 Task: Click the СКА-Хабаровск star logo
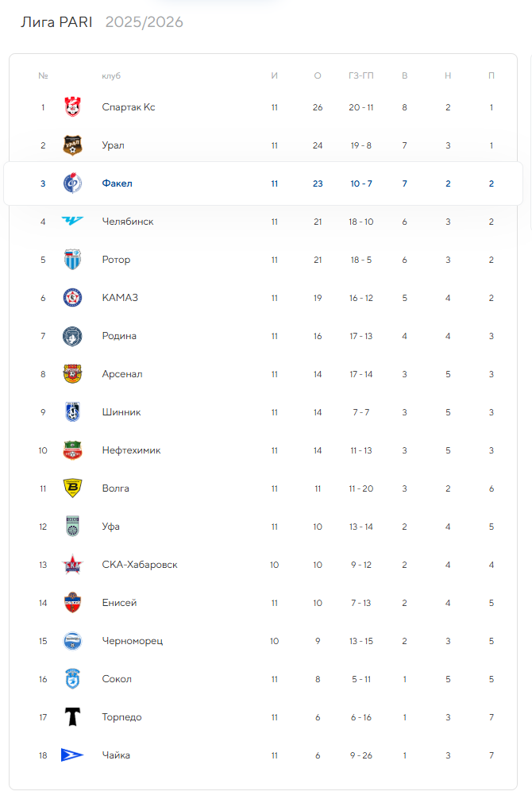tap(72, 565)
